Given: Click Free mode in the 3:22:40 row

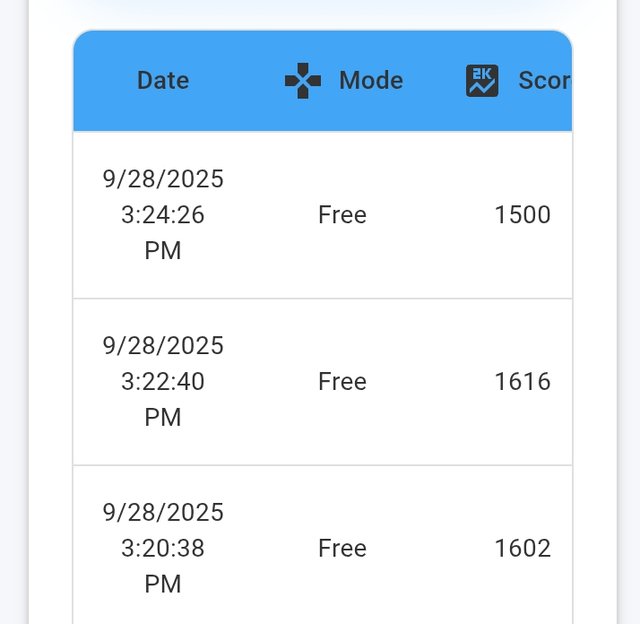Looking at the screenshot, I should tap(342, 382).
